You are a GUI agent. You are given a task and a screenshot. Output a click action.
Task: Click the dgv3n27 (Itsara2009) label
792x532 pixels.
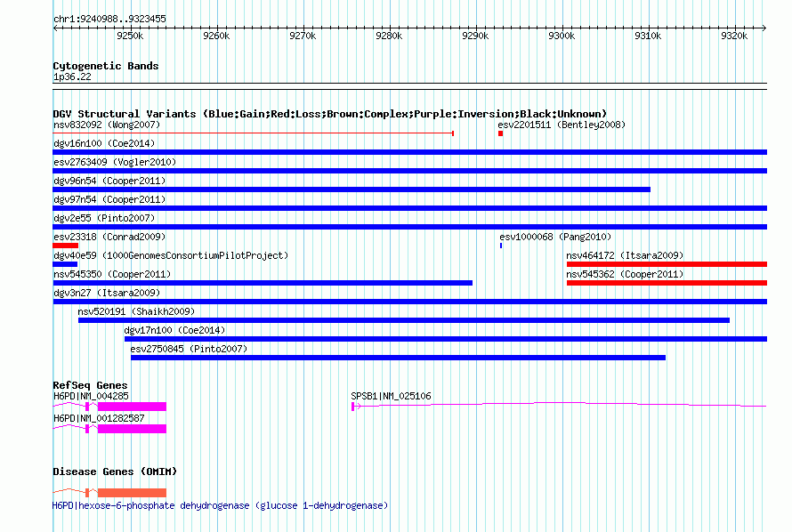(107, 293)
